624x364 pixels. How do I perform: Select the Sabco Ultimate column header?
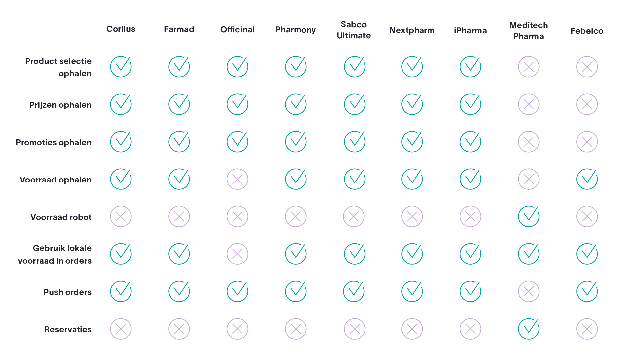[354, 30]
